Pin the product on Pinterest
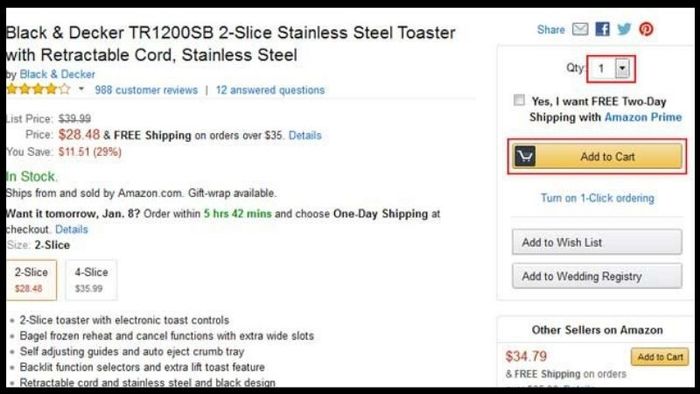This screenshot has height=394, width=700. pos(646,29)
